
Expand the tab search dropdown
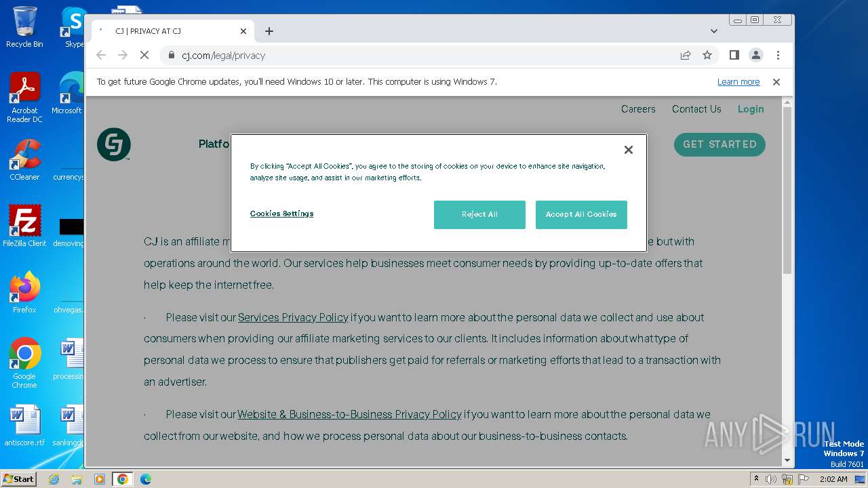click(713, 31)
